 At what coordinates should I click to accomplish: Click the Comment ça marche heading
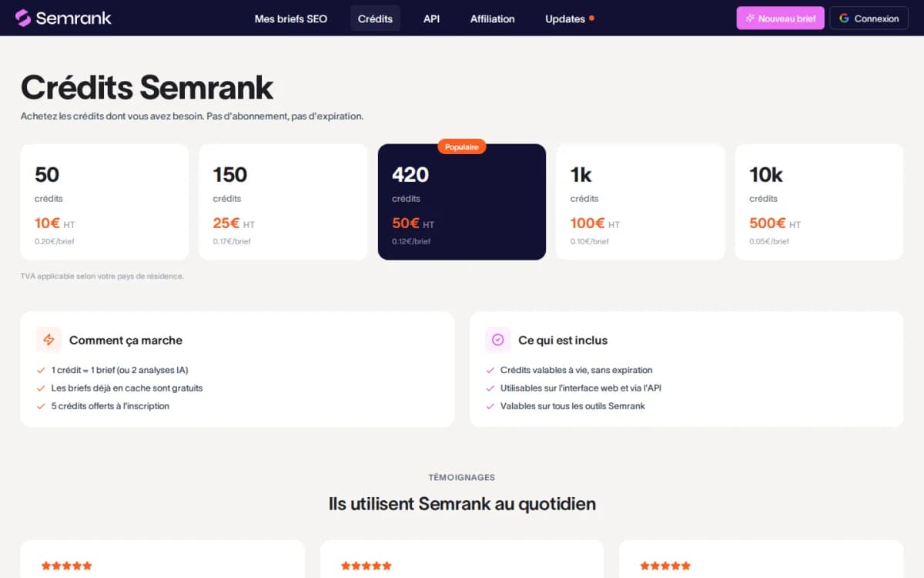click(126, 340)
